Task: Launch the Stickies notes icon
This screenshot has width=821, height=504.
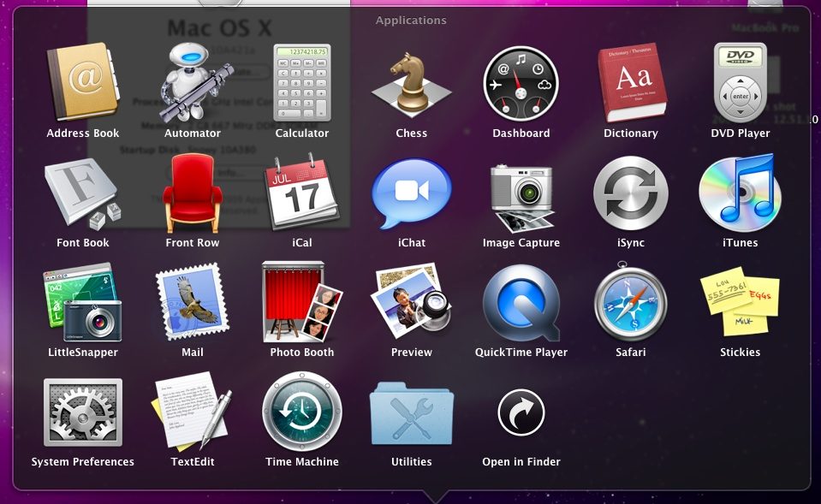Action: coord(740,301)
